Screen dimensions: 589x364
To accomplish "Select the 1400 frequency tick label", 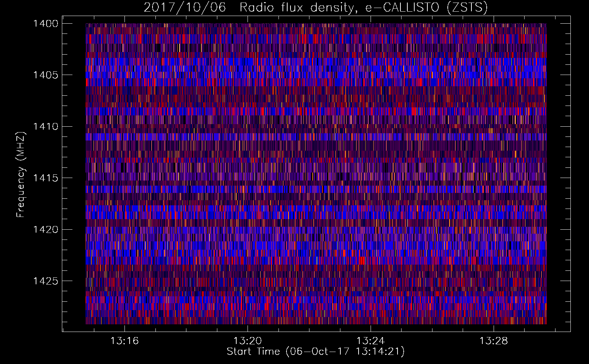I will click(x=46, y=24).
